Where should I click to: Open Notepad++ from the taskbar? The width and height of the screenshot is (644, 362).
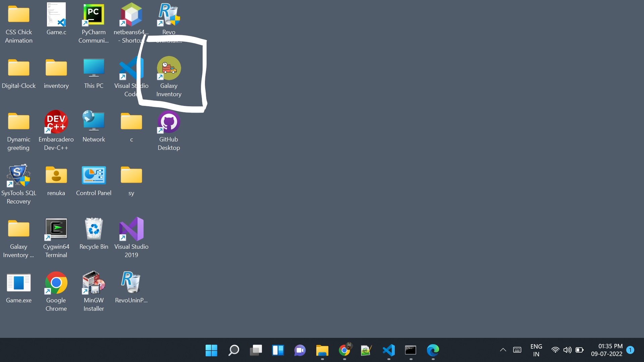[x=366, y=350]
